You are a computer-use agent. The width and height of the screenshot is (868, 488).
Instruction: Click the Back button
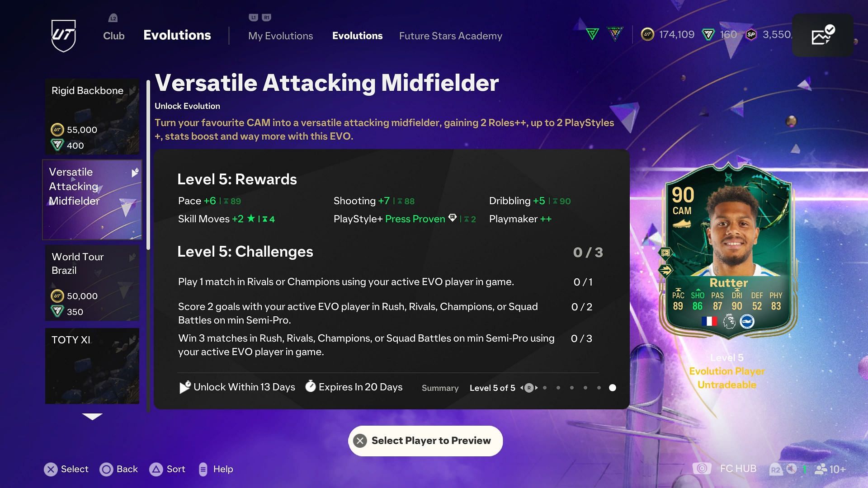click(118, 469)
